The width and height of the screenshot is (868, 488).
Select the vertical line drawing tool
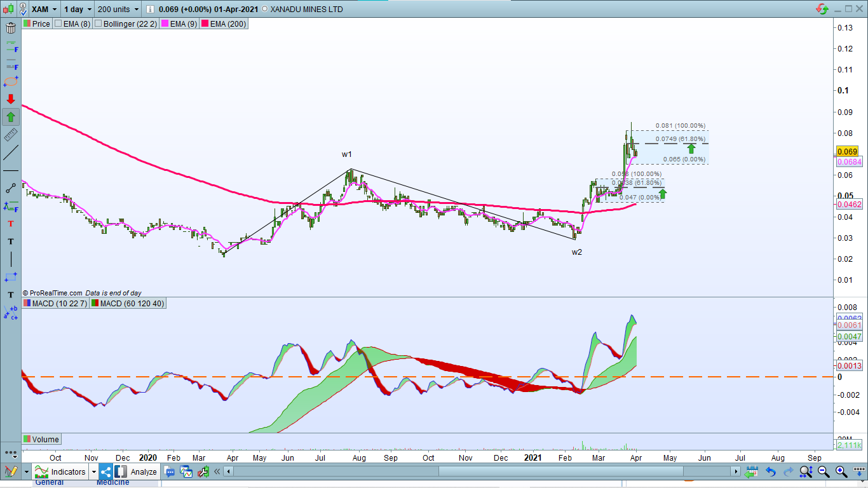[x=11, y=259]
